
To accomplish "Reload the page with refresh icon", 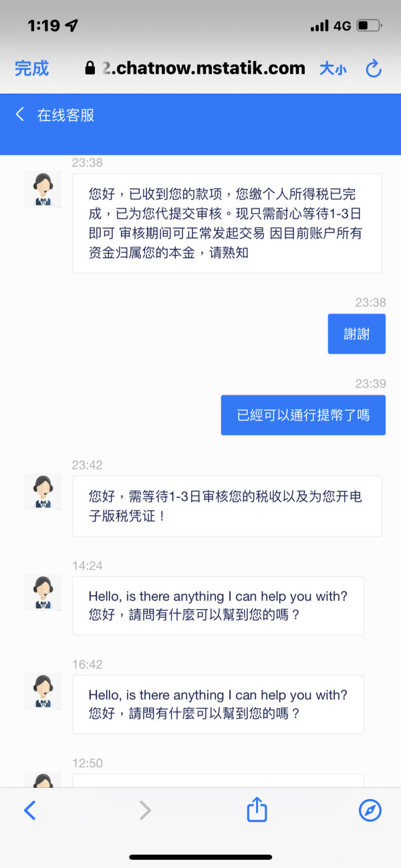I will (373, 68).
